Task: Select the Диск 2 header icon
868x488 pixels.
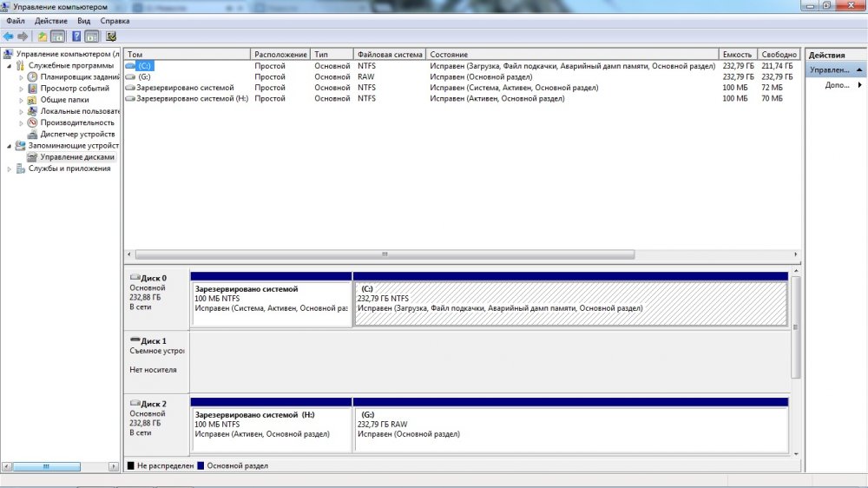Action: [x=135, y=404]
